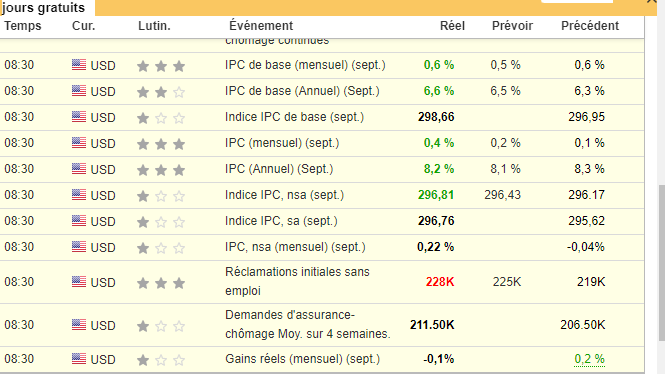Screen dimensions: 665x374
Task: Click the vertical scrollbar thumb
Action: coord(662,262)
